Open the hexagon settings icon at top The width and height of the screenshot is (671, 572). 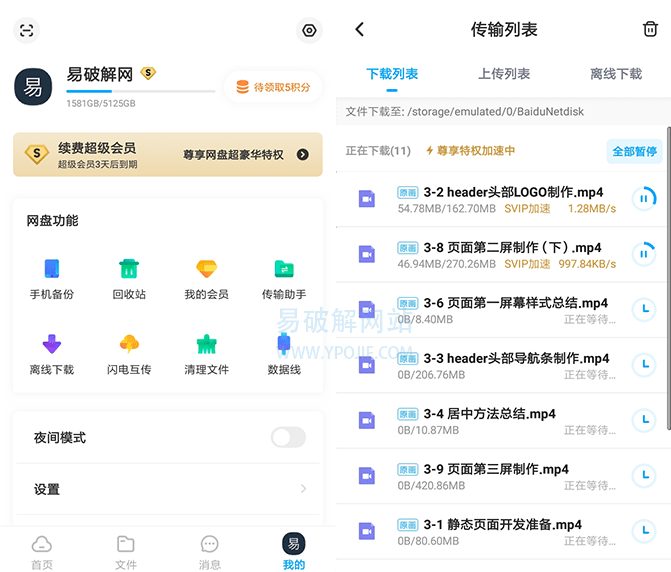tap(309, 30)
